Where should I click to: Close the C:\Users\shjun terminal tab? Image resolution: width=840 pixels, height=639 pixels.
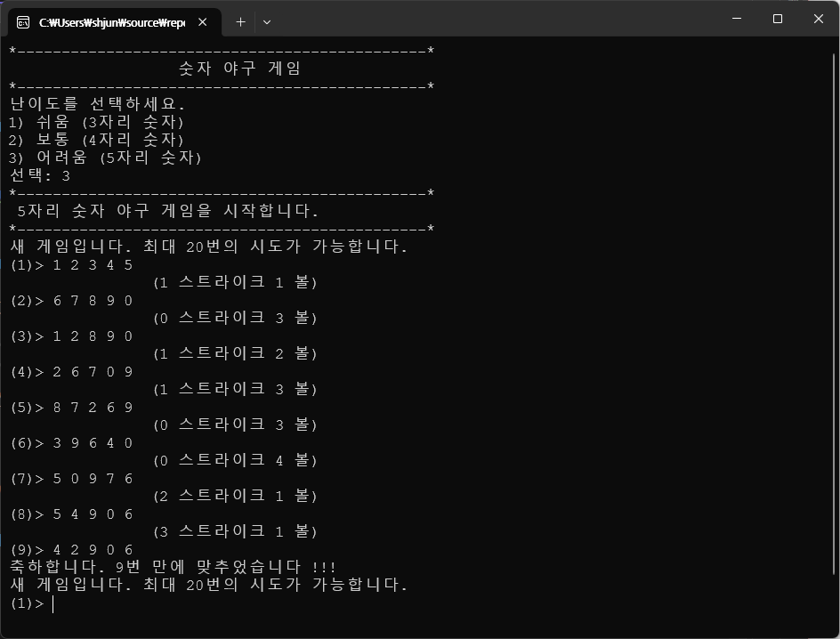203,22
